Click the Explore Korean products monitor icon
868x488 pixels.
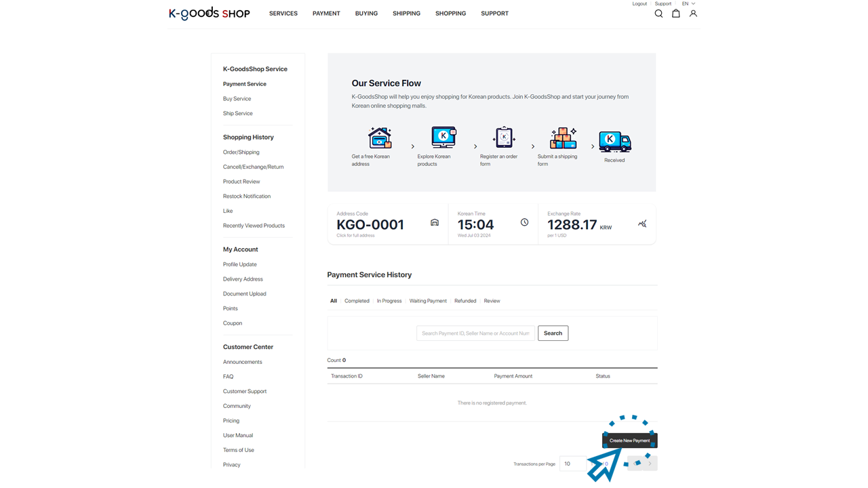444,137
